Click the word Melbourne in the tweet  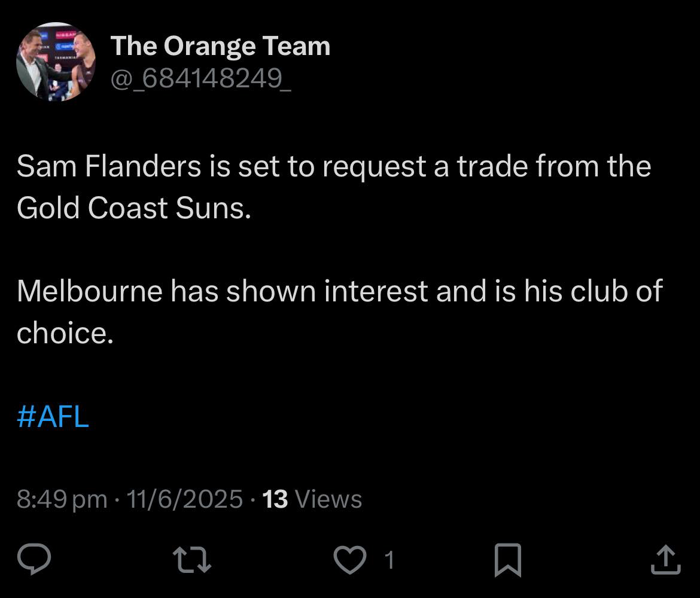[x=90, y=291]
